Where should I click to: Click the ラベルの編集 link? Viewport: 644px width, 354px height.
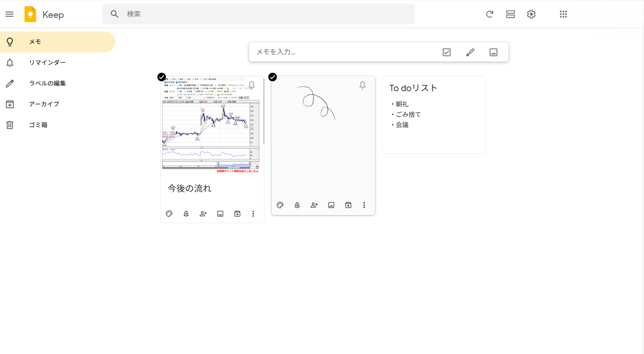pyautogui.click(x=47, y=83)
